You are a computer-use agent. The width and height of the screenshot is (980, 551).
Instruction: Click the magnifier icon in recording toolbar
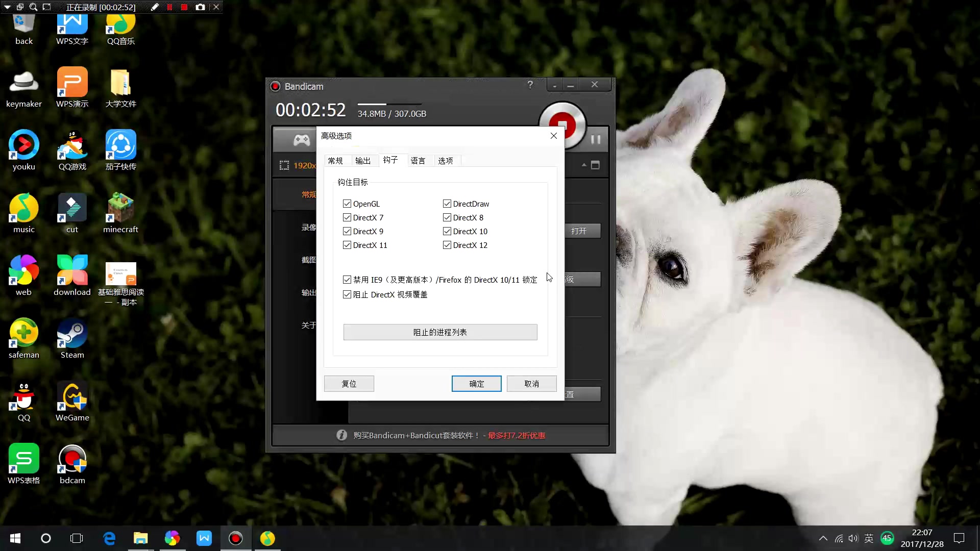(x=33, y=7)
